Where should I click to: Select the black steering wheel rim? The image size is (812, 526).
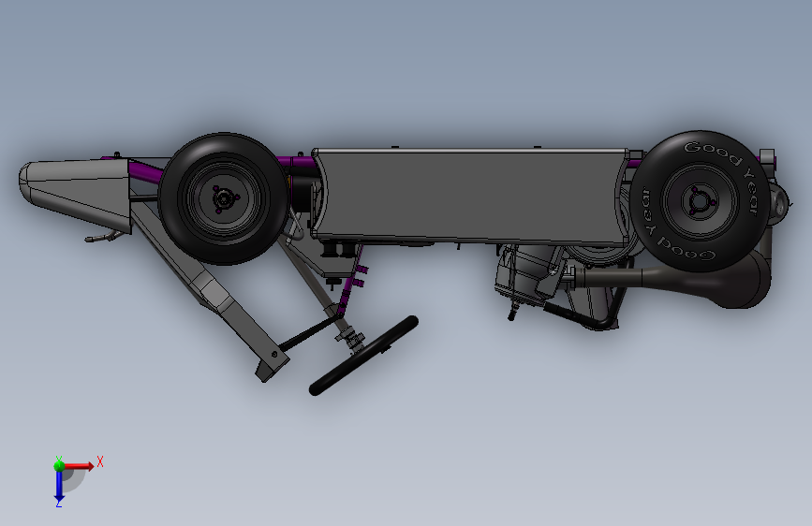(363, 356)
